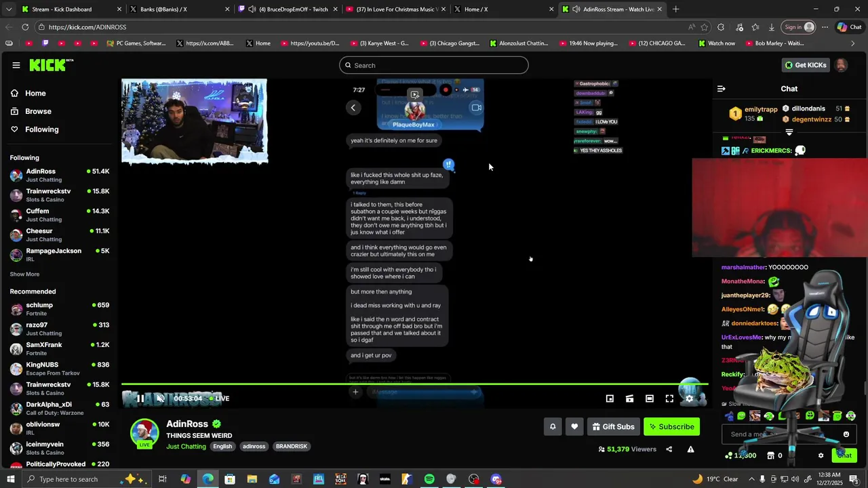Open the emoji picker in chat
The image size is (868, 488).
coord(846,434)
